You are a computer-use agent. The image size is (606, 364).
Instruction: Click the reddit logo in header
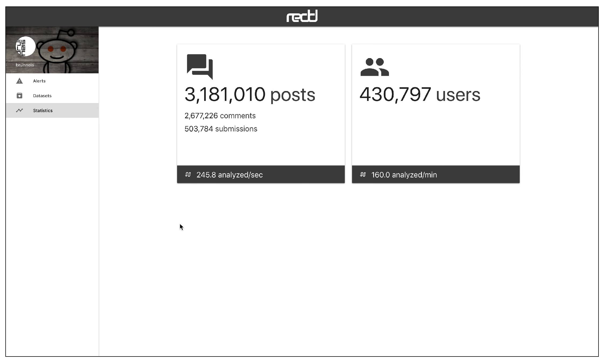coord(302,16)
